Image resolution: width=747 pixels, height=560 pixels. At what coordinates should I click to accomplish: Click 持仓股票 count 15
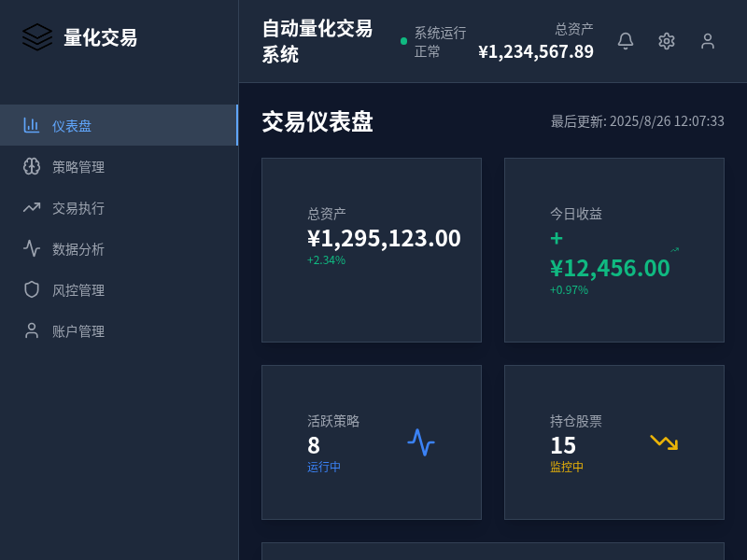click(563, 445)
